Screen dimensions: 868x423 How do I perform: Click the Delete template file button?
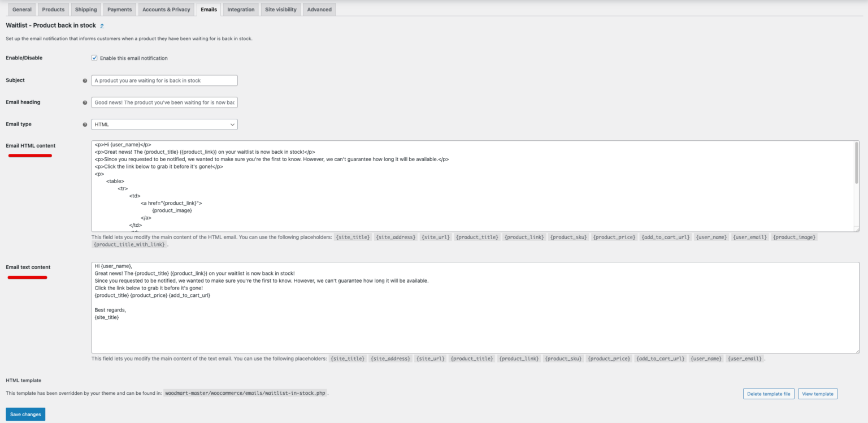(x=769, y=394)
